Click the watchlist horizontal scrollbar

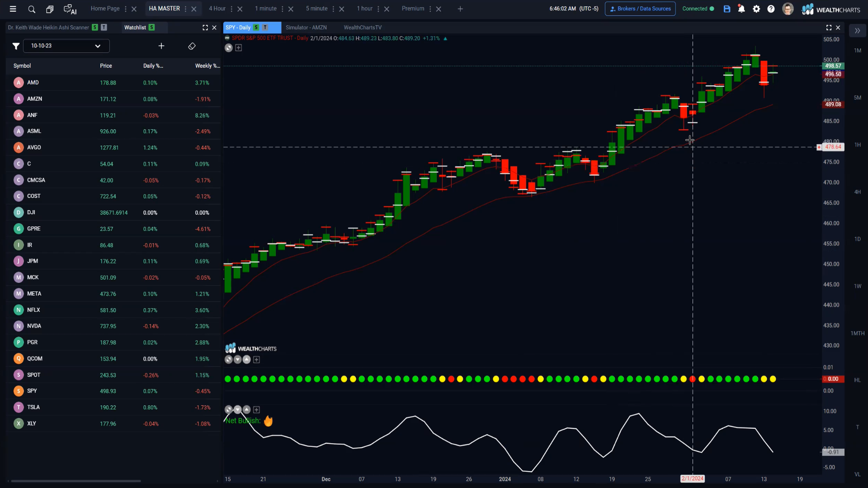point(76,481)
